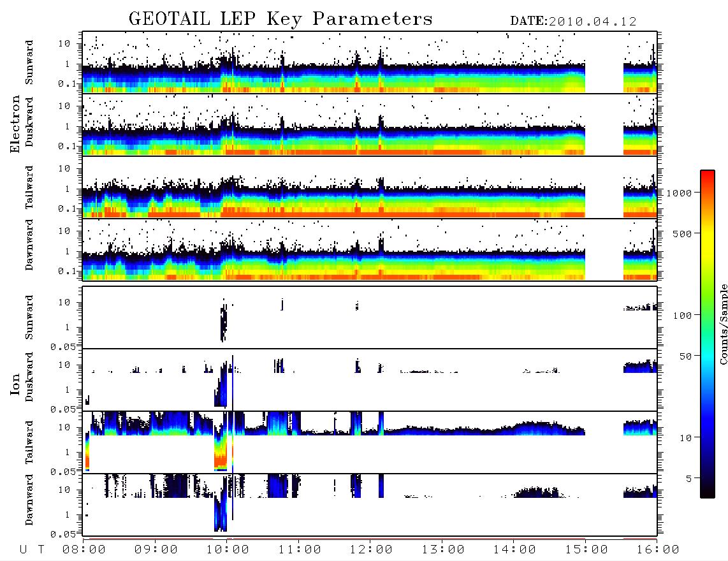728x561 pixels.
Task: Click the '1000' color bar tick value
Action: (x=680, y=193)
